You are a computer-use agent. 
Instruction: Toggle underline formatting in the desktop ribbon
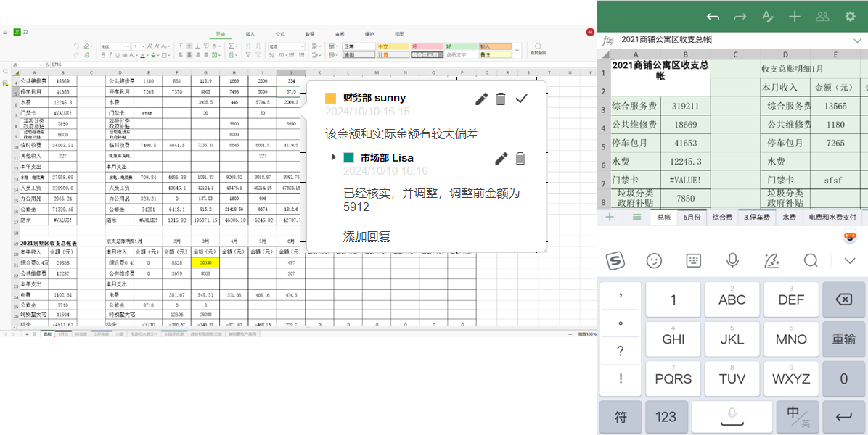point(118,55)
